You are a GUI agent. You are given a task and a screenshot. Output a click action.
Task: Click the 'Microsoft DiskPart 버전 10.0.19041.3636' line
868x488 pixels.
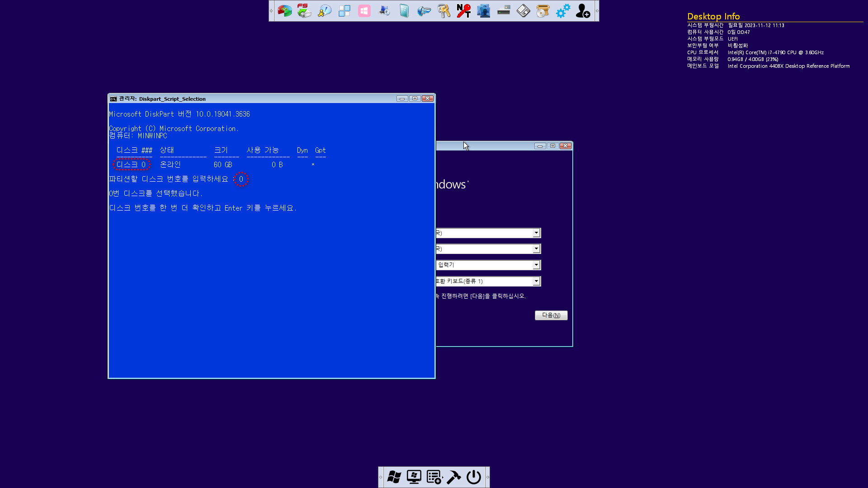coord(179,114)
